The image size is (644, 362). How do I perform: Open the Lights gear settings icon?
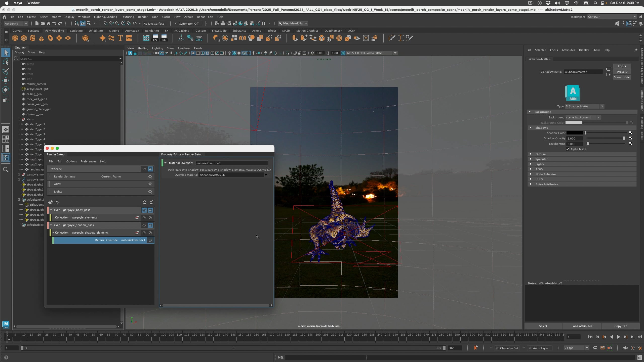coord(150,192)
